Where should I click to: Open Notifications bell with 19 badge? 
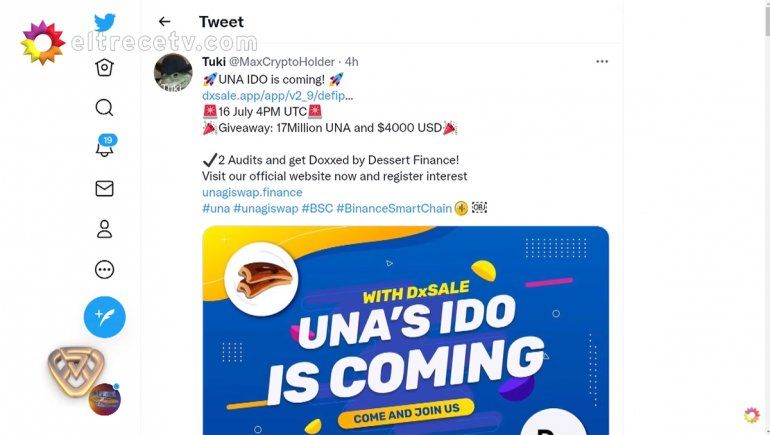104,148
